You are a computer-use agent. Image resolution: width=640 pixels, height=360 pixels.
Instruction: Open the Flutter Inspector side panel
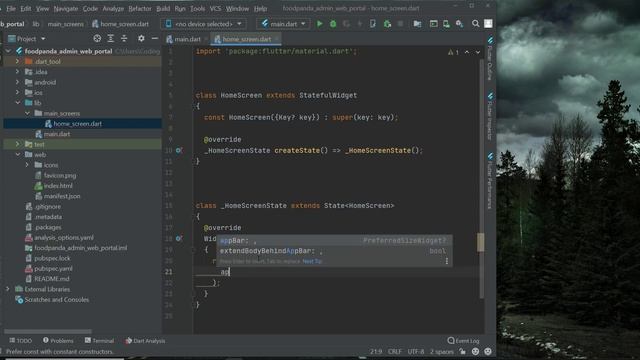point(490,117)
